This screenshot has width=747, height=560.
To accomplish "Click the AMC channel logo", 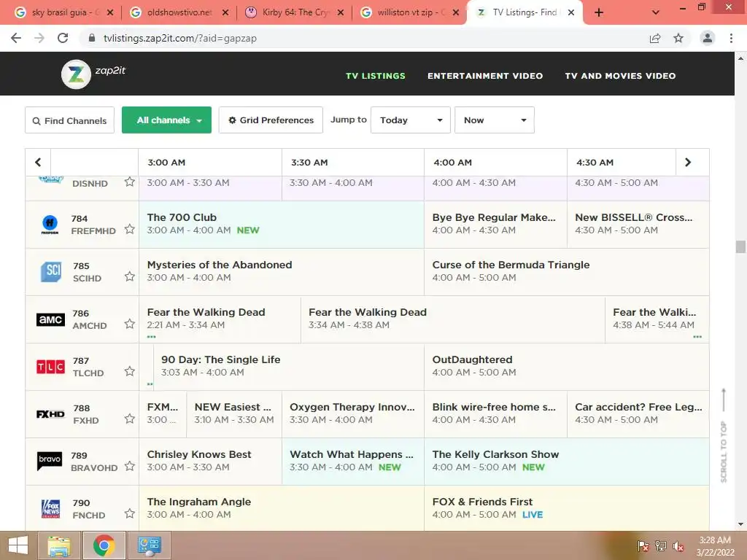I will coord(50,319).
